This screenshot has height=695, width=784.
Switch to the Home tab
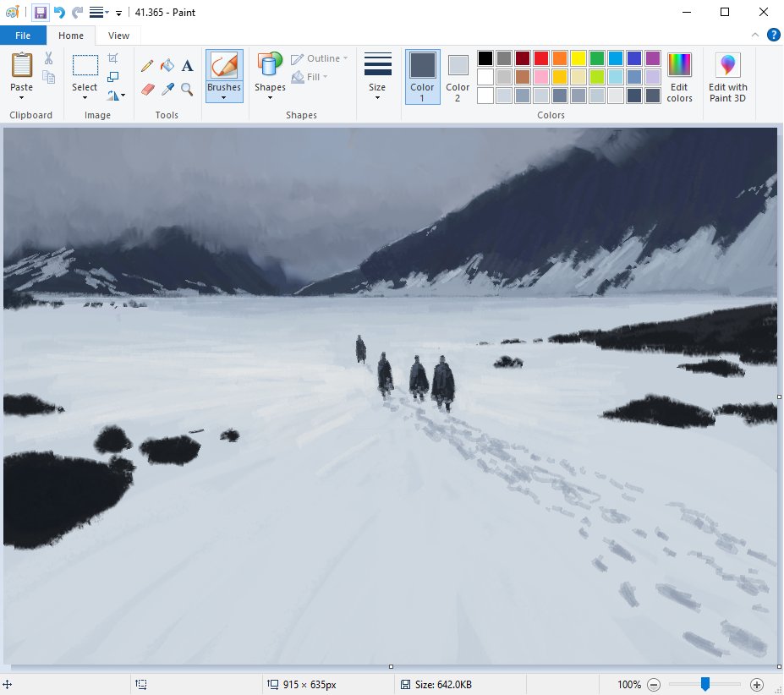pos(71,36)
